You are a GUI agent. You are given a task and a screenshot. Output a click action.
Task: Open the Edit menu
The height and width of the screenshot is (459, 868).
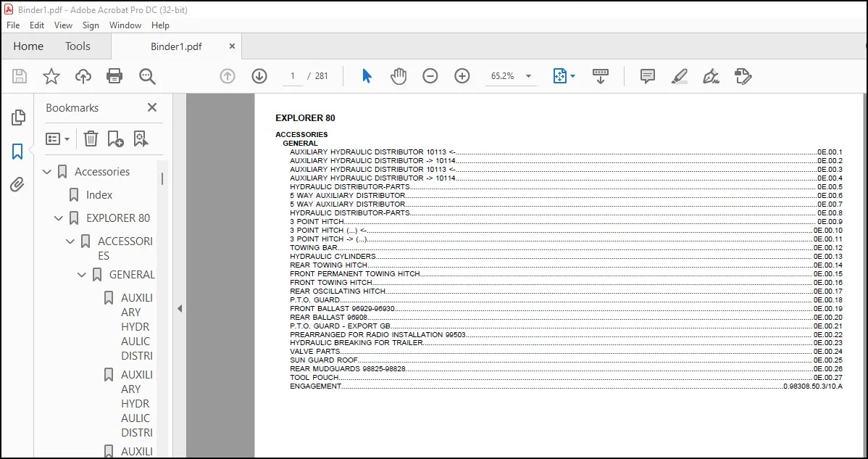(x=36, y=25)
